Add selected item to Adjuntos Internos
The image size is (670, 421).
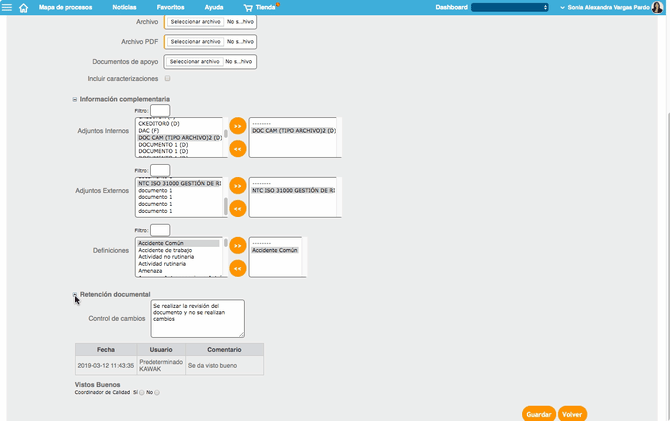[x=237, y=126]
